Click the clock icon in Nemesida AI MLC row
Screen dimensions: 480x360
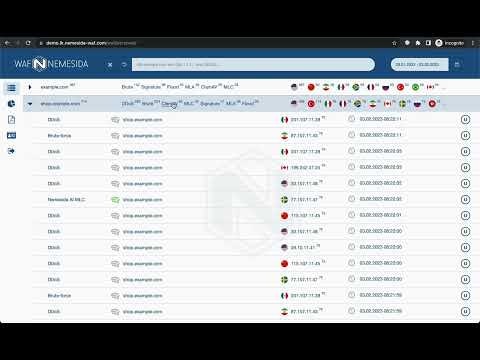tap(351, 199)
